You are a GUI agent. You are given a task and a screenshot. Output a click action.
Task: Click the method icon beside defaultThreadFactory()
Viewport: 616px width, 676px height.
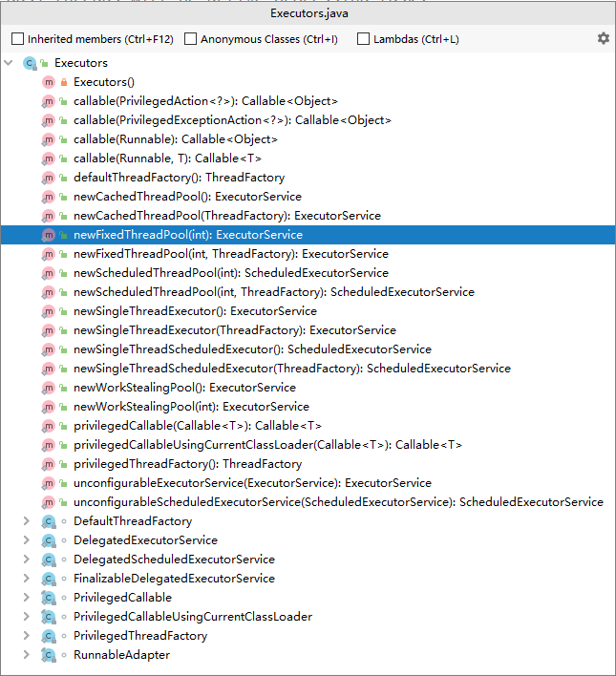(x=49, y=178)
